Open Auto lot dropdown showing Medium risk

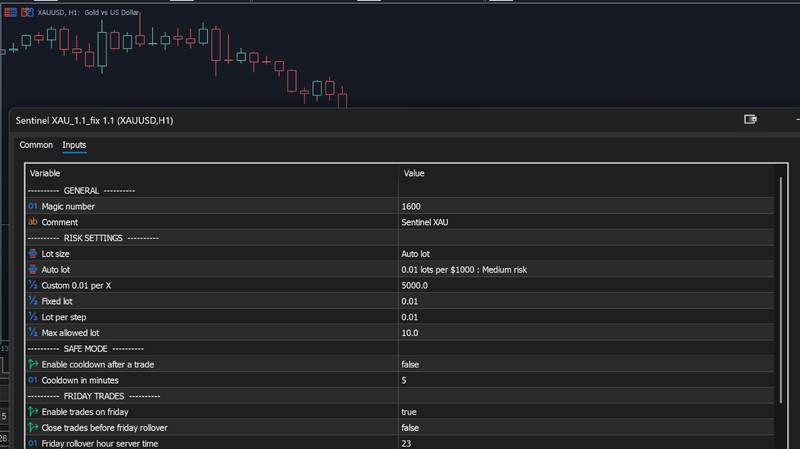(586, 269)
